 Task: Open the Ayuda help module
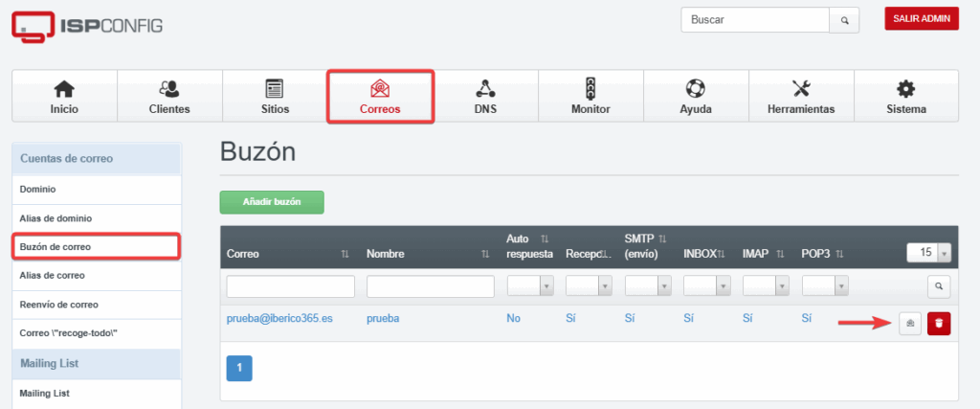coord(696,96)
